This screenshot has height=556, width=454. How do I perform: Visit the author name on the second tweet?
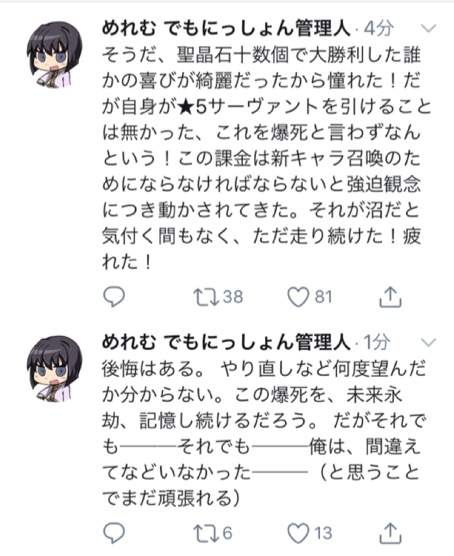point(226,342)
